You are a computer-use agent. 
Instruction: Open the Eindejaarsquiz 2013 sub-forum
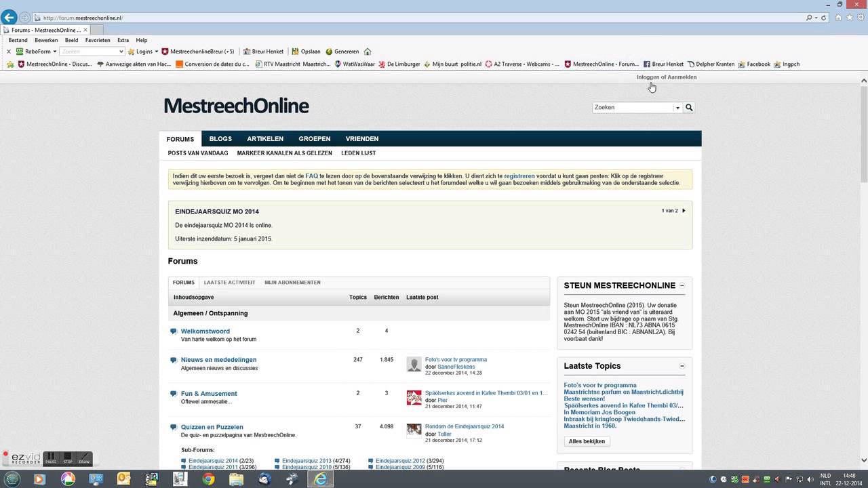(x=307, y=461)
